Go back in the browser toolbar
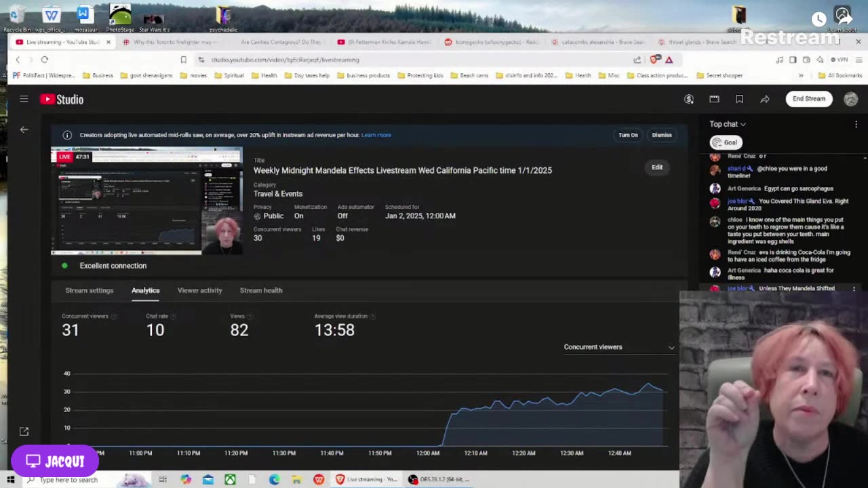The image size is (868, 488). pyautogui.click(x=18, y=60)
